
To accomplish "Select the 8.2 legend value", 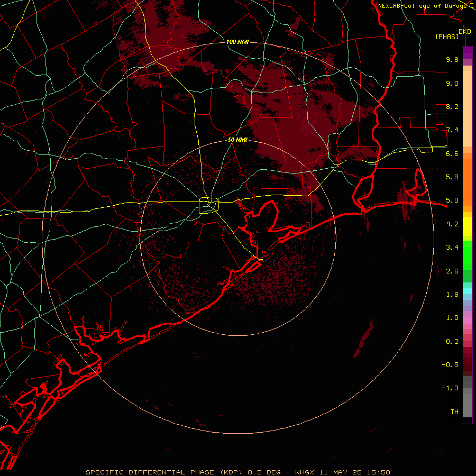I will pos(452,106).
